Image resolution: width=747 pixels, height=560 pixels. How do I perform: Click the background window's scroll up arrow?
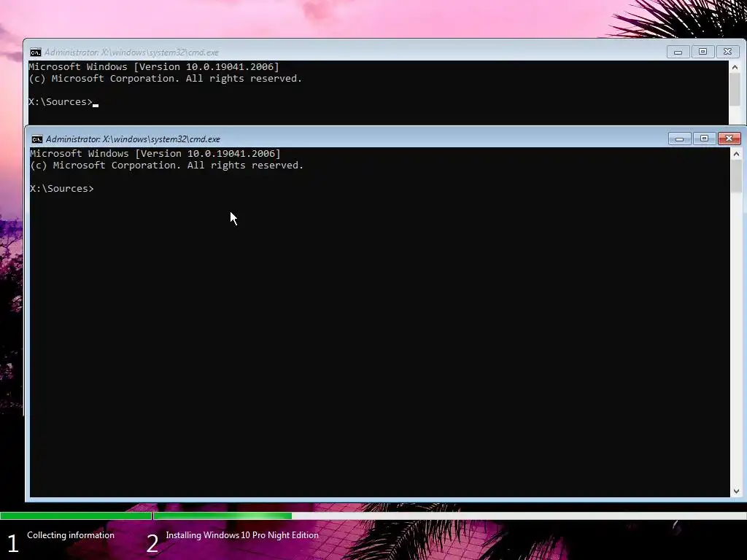click(735, 67)
